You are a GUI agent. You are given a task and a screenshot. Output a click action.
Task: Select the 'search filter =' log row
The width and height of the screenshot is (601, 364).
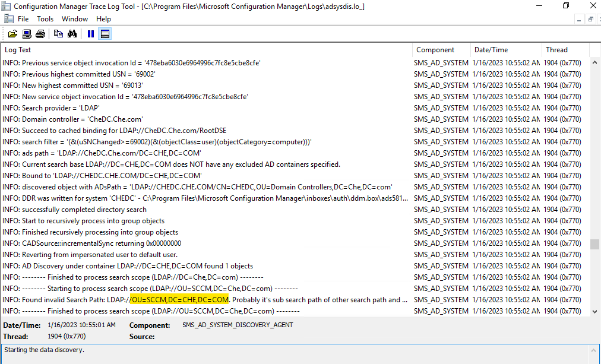[295, 142]
